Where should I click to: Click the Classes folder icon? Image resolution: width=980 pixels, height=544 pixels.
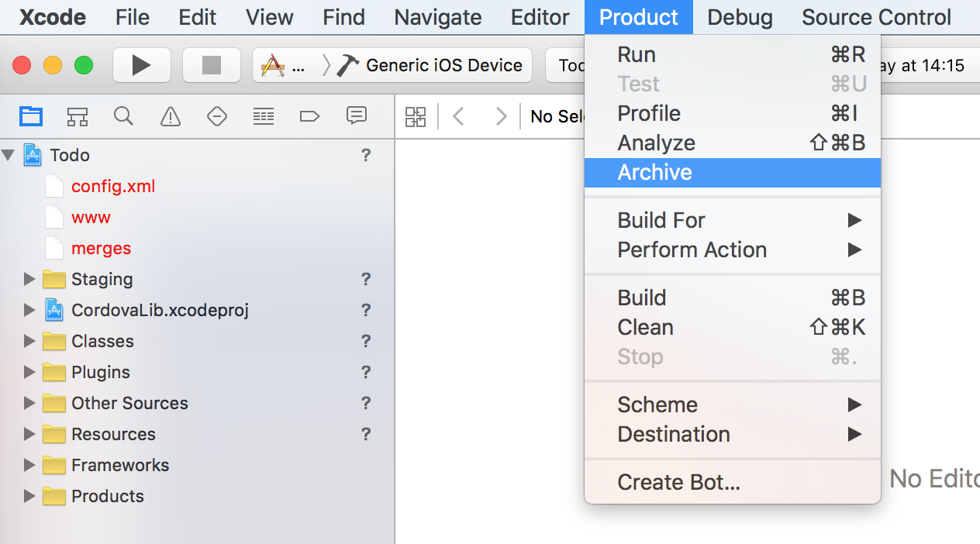pyautogui.click(x=54, y=341)
